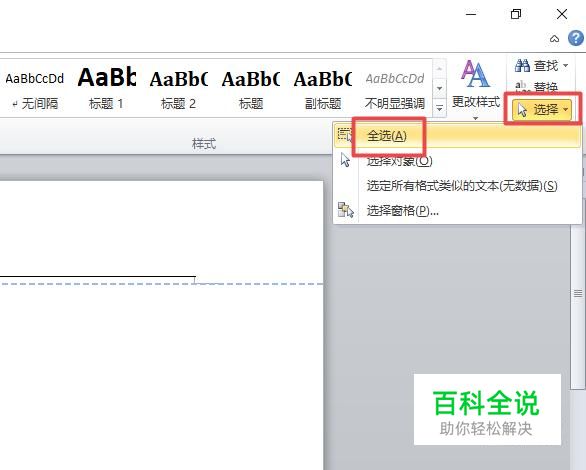Expand the full styles gallery

point(440,108)
